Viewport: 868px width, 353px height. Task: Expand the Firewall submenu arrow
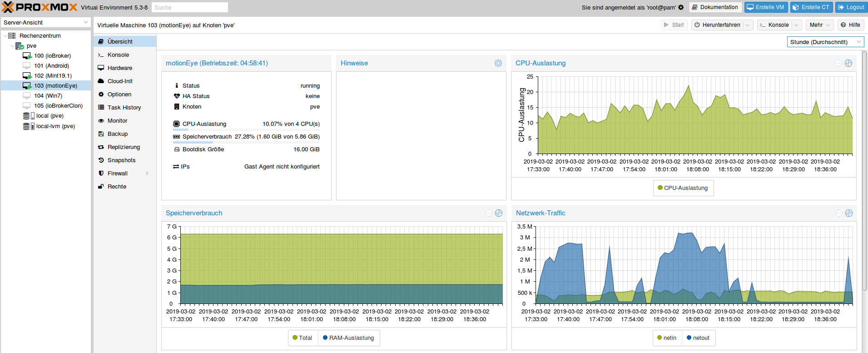tap(147, 174)
